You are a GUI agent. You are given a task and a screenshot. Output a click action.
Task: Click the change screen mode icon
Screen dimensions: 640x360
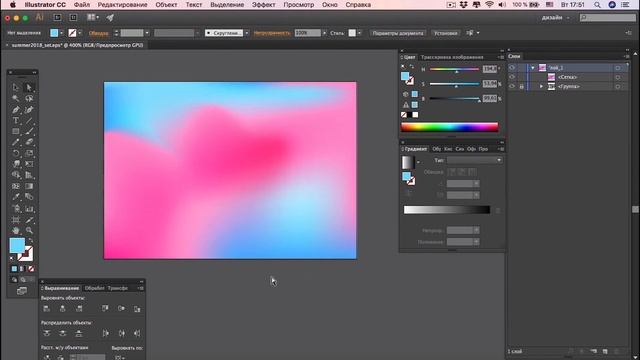coord(22,291)
